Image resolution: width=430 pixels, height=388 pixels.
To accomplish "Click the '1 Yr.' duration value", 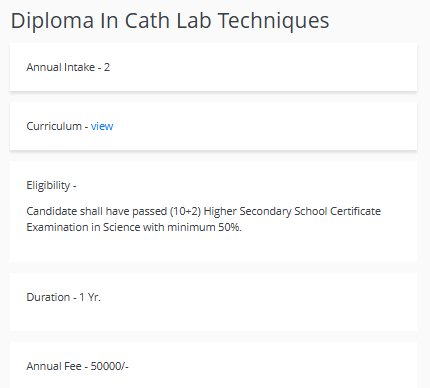I will [90, 297].
